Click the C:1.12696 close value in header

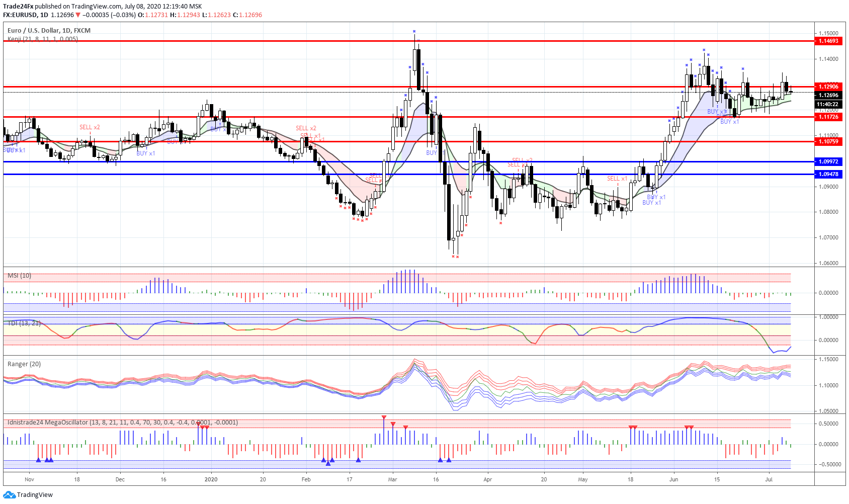click(x=247, y=15)
